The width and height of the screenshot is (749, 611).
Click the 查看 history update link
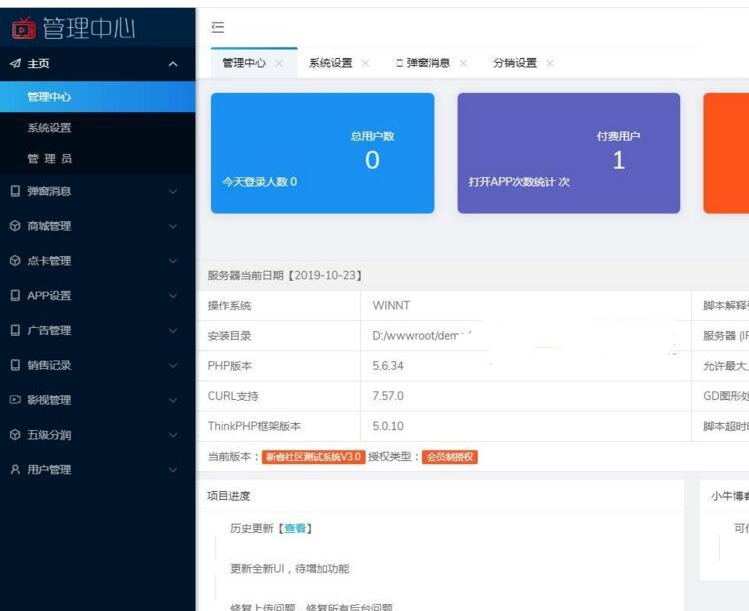(294, 528)
